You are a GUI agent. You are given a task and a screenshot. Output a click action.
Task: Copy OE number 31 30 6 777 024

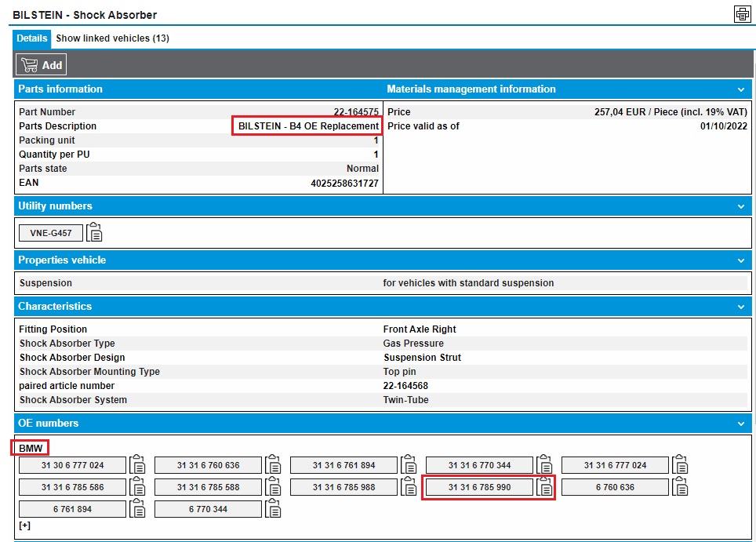[137, 464]
